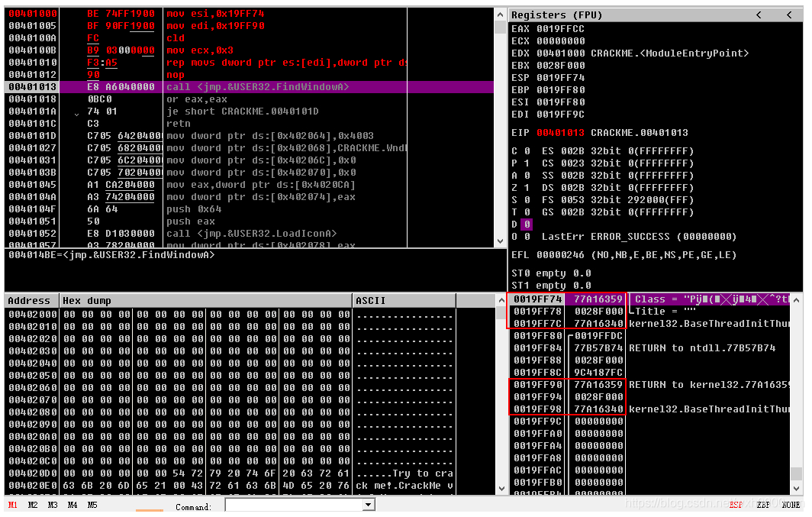812x517 pixels.
Task: Click the info line 004014BE=<jmp.&USER32.FindWindowA>
Action: 111,255
